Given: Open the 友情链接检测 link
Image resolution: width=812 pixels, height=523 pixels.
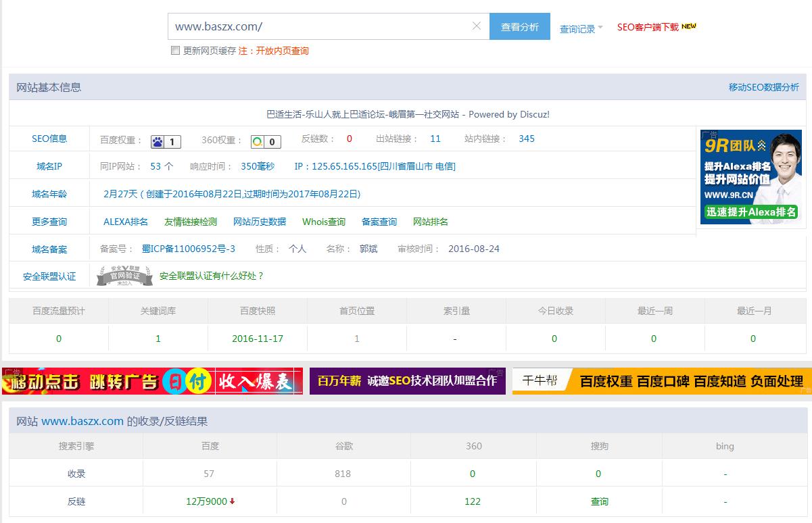Looking at the screenshot, I should 191,222.
